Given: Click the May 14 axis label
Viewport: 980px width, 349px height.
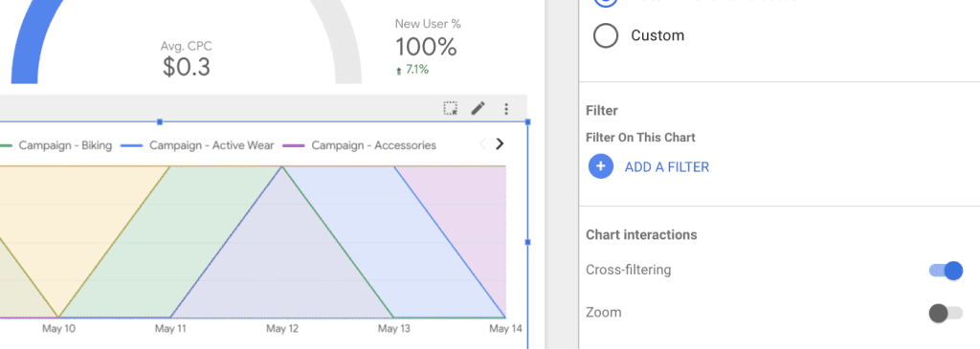Looking at the screenshot, I should point(505,328).
